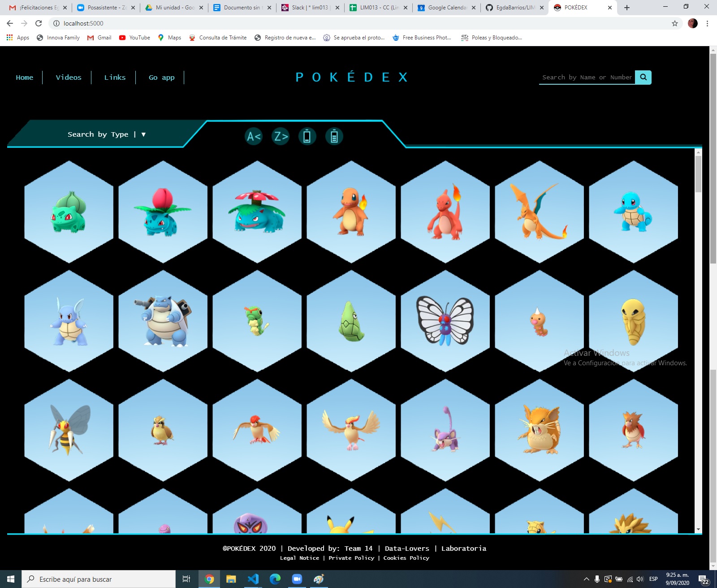Viewport: 717px width, 588px height.
Task: Select the Rattata card
Action: click(445, 430)
